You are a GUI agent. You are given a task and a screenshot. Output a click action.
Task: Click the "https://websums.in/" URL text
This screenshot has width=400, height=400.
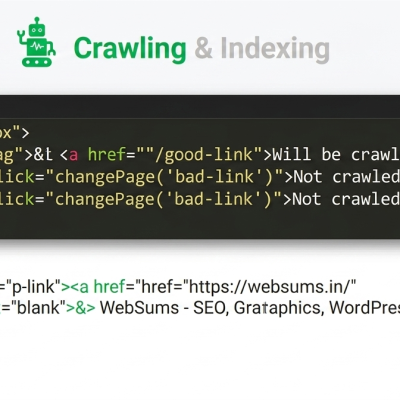click(269, 286)
